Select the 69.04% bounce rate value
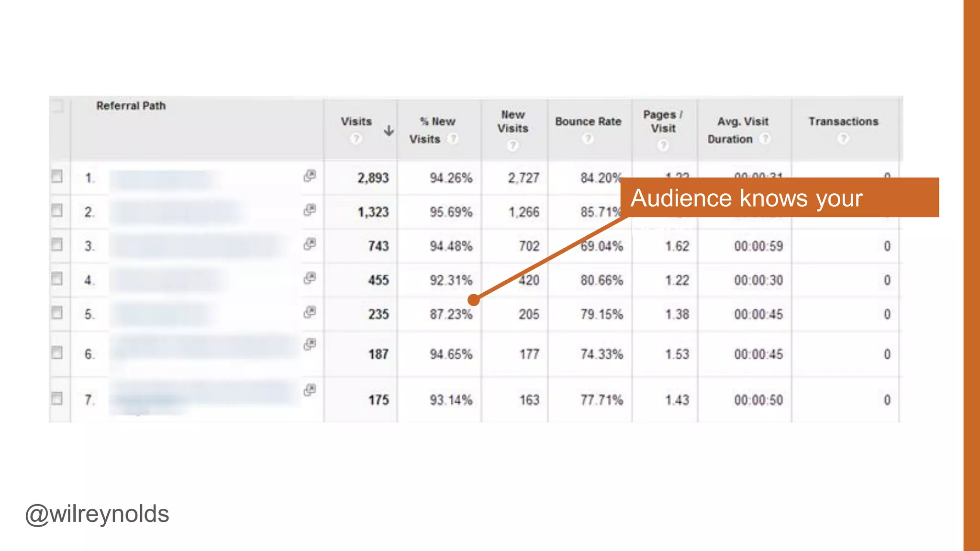The height and width of the screenshot is (551, 980). [x=601, y=246]
